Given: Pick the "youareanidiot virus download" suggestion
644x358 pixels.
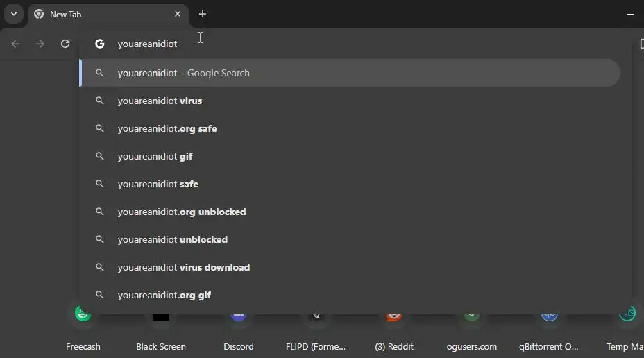Looking at the screenshot, I should 184,267.
